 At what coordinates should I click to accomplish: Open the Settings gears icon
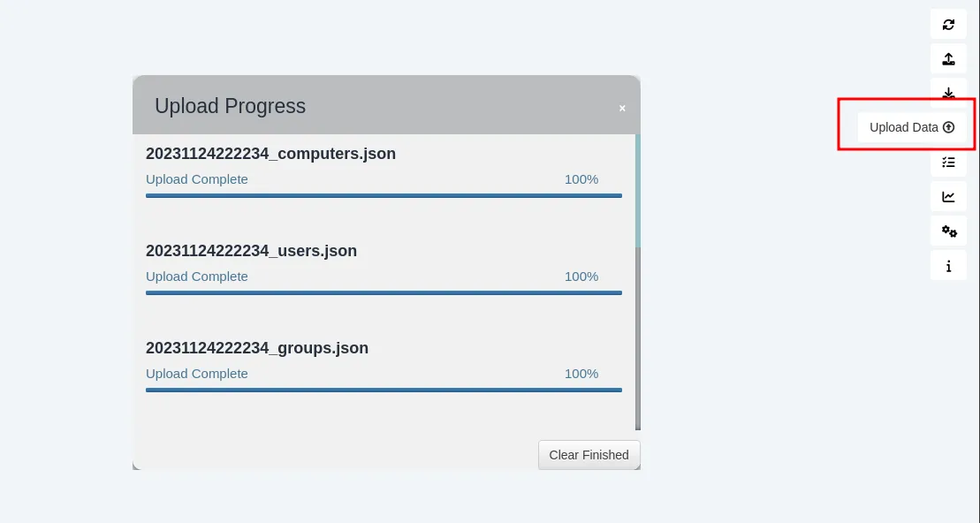(948, 231)
